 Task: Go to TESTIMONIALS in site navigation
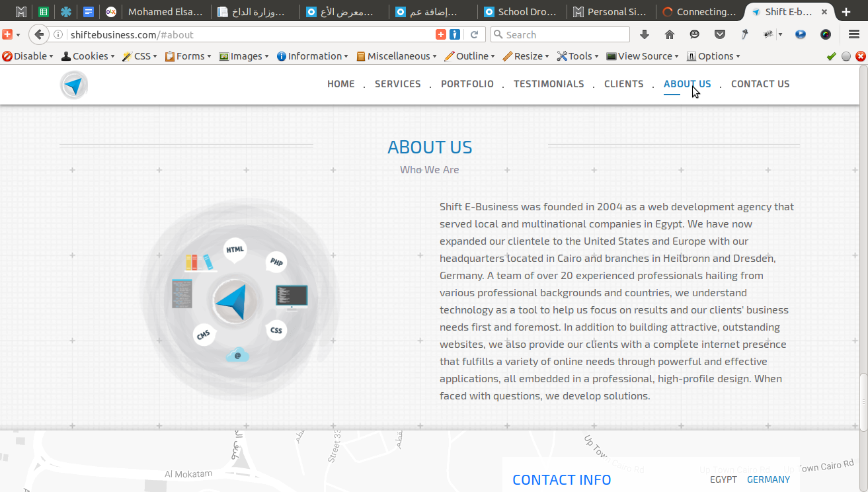coord(549,84)
